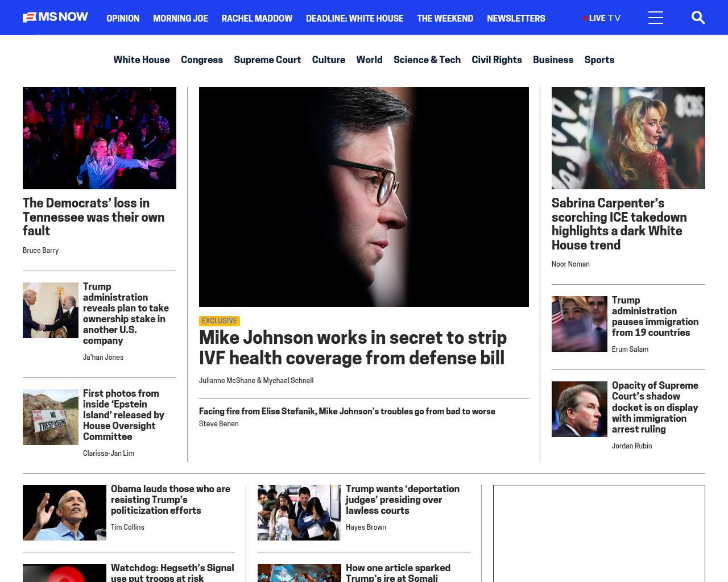The width and height of the screenshot is (728, 582).
Task: Open the Sports topic
Action: 599,60
